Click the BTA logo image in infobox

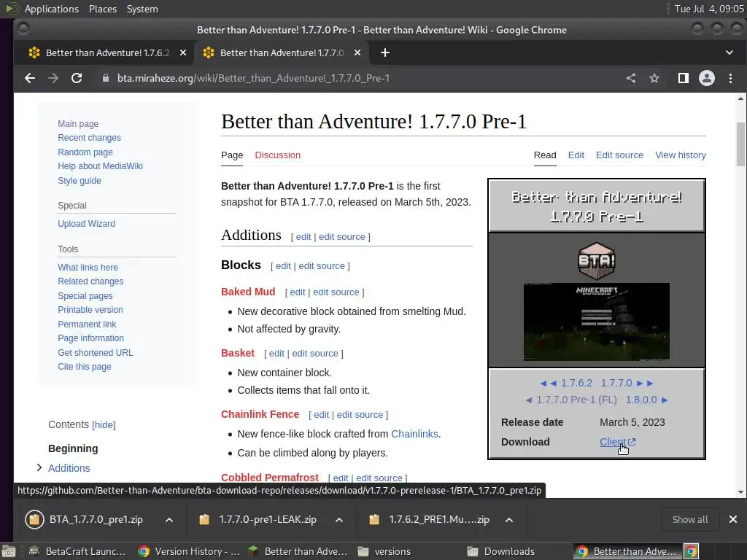click(x=597, y=260)
